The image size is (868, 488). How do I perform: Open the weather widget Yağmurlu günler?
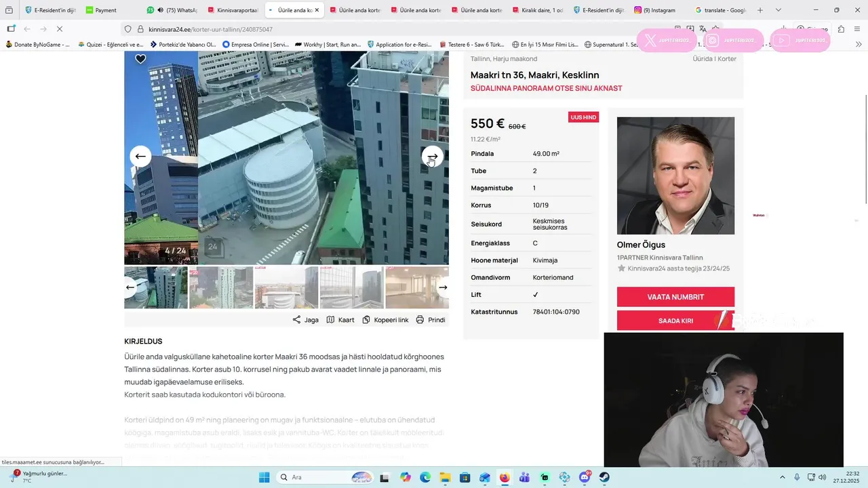pyautogui.click(x=38, y=477)
